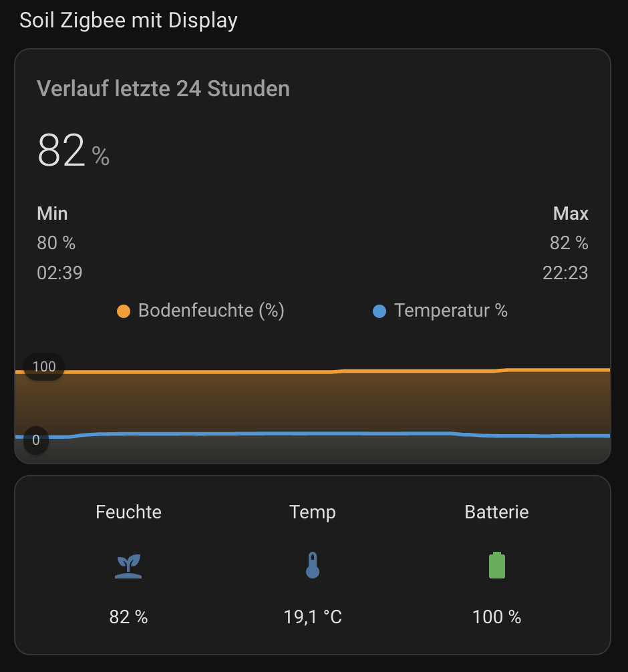
Task: Click the 100 axis label on the graph
Action: pyautogui.click(x=44, y=367)
